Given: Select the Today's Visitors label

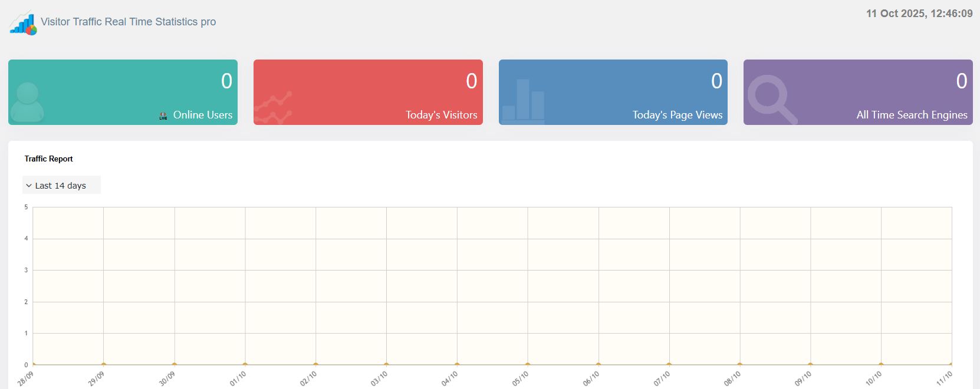Looking at the screenshot, I should click(441, 115).
